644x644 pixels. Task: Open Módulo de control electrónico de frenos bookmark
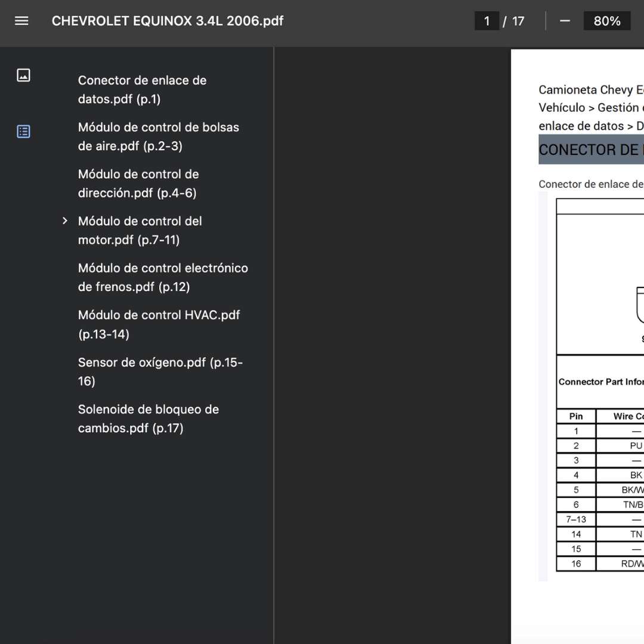click(162, 277)
